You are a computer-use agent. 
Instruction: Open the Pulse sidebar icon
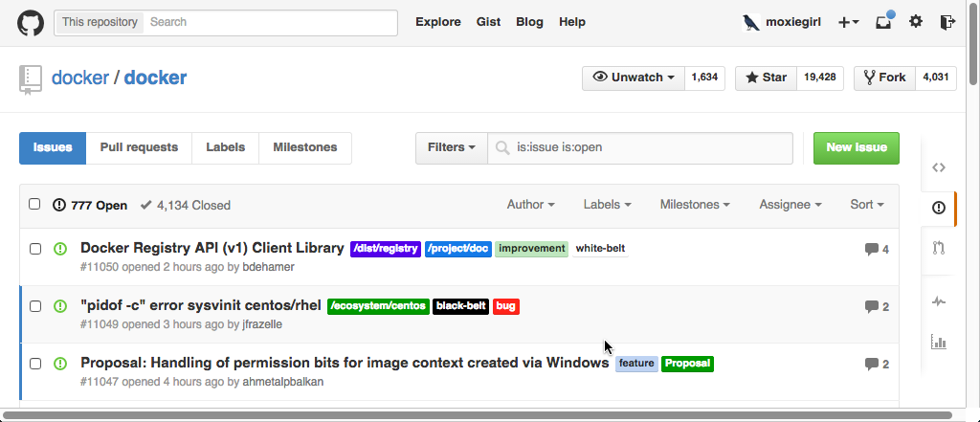(x=938, y=301)
